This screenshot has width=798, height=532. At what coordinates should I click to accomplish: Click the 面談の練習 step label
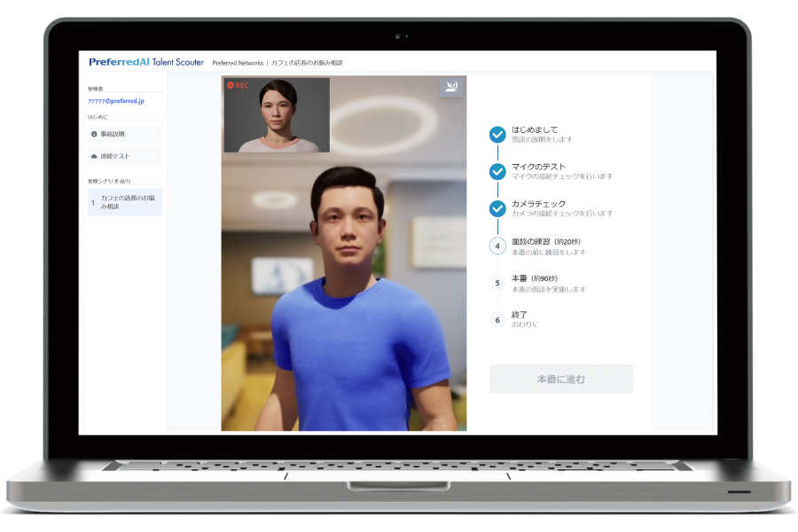pyautogui.click(x=545, y=241)
